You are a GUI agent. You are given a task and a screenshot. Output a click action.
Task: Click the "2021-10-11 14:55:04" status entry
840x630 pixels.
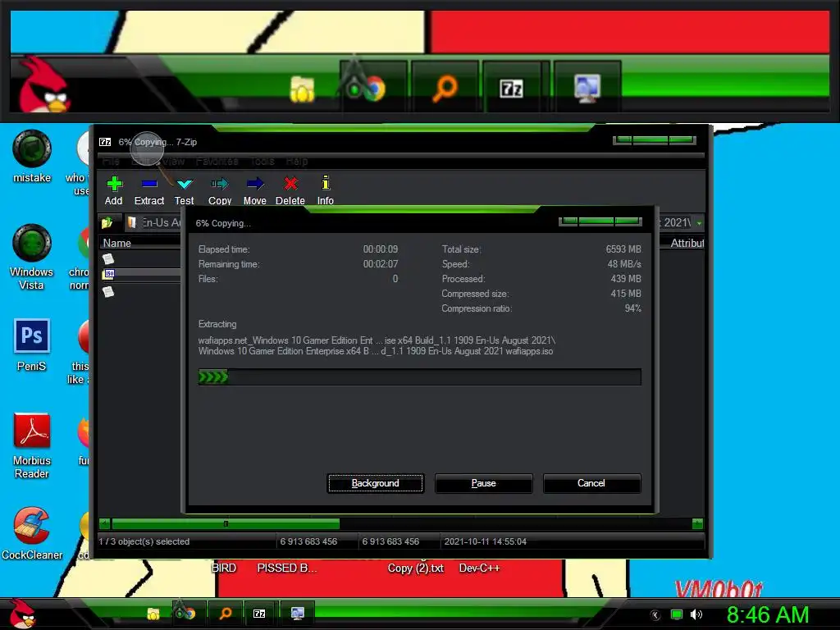coord(486,541)
